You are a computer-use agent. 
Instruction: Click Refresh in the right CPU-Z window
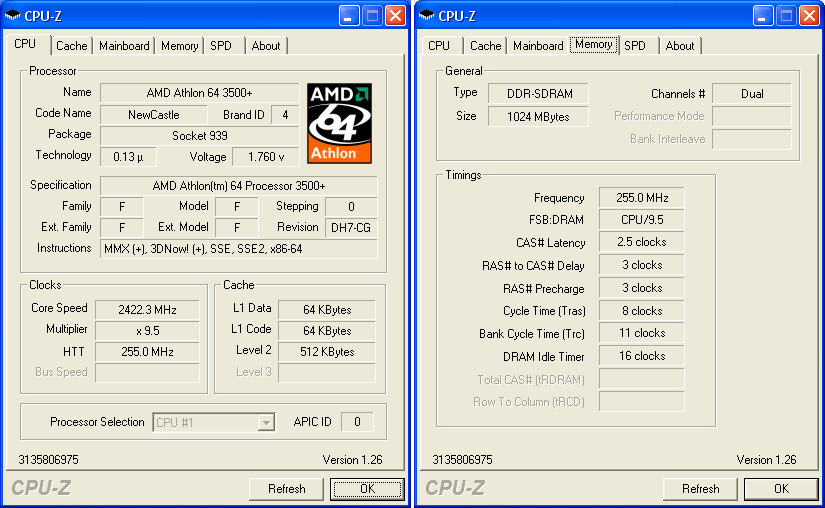pos(700,489)
